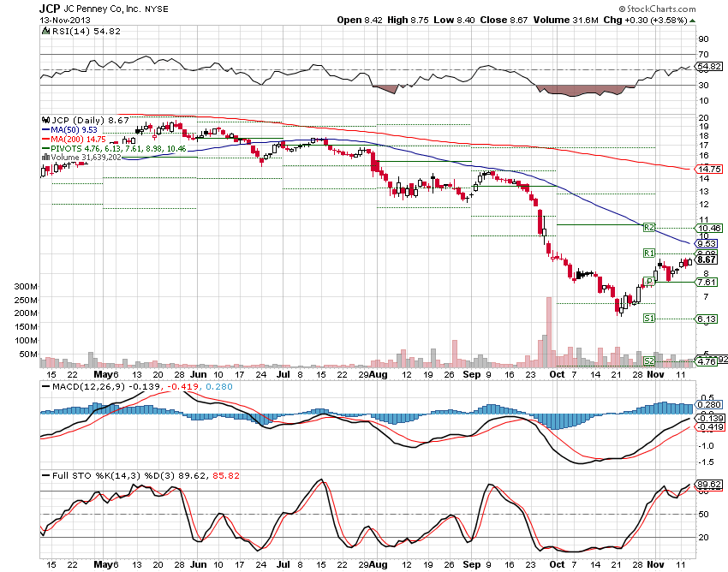Click the 13-Nov-2013 chart date
728x572 pixels.
click(x=65, y=21)
